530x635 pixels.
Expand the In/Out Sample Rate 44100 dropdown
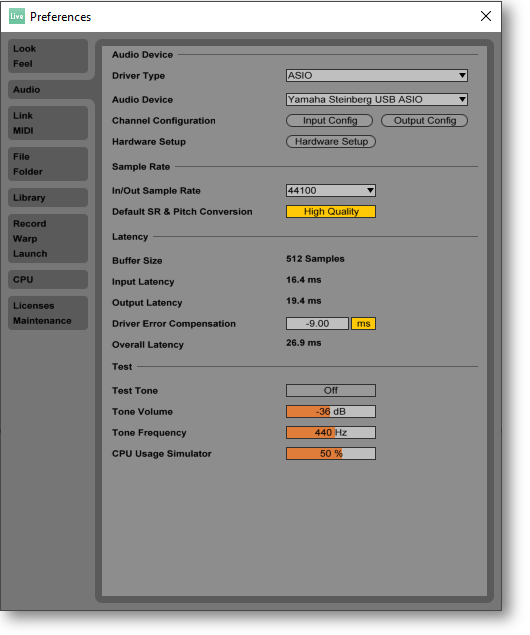(331, 190)
